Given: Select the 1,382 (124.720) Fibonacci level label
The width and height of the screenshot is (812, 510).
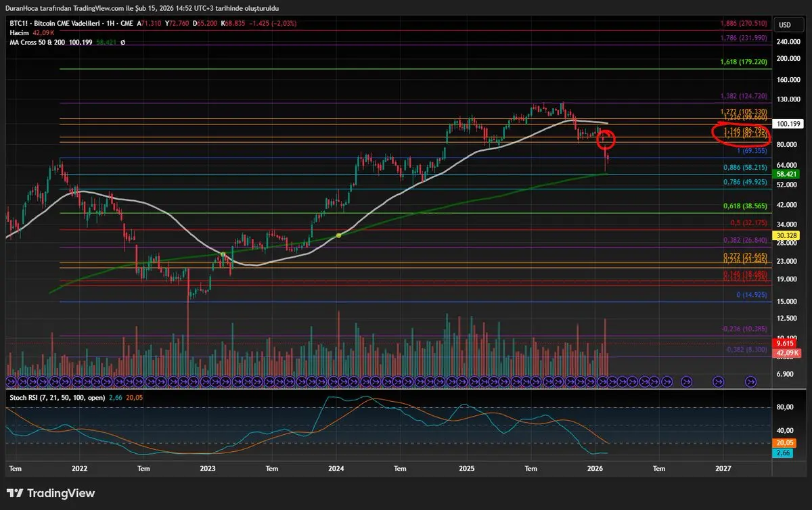Looking at the screenshot, I should click(743, 96).
